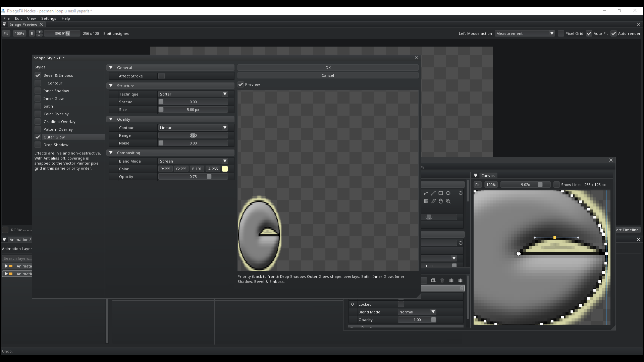Select the Ellipse shape tool
Viewport: 644px width, 362px height.
[448, 193]
